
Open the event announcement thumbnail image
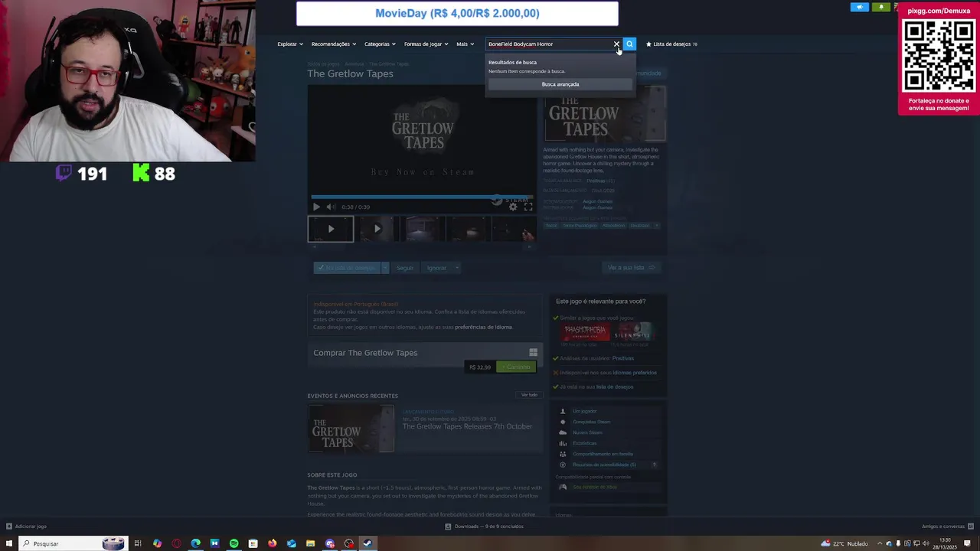[x=351, y=429]
